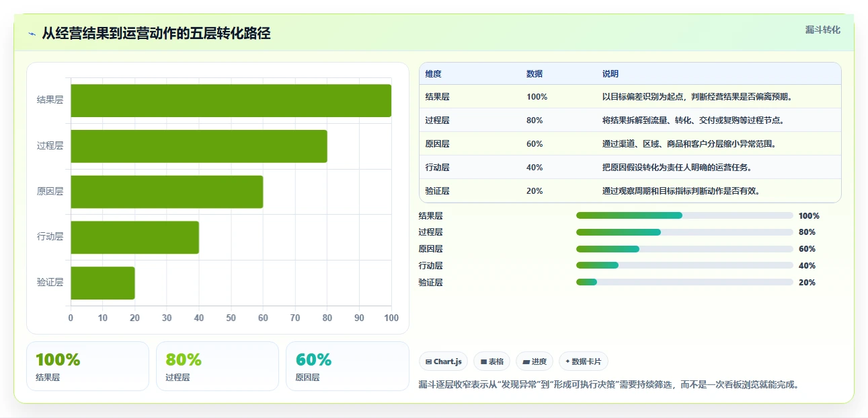Click the 100 tick on chart x-axis
Screen dimensions: 868x418
391,318
